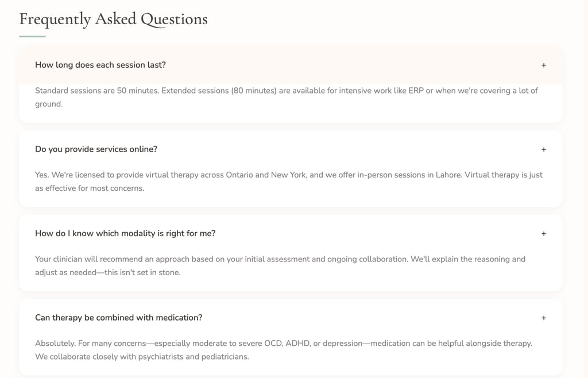
Task: Click the teal underline below the FAQ heading
Action: (x=32, y=36)
